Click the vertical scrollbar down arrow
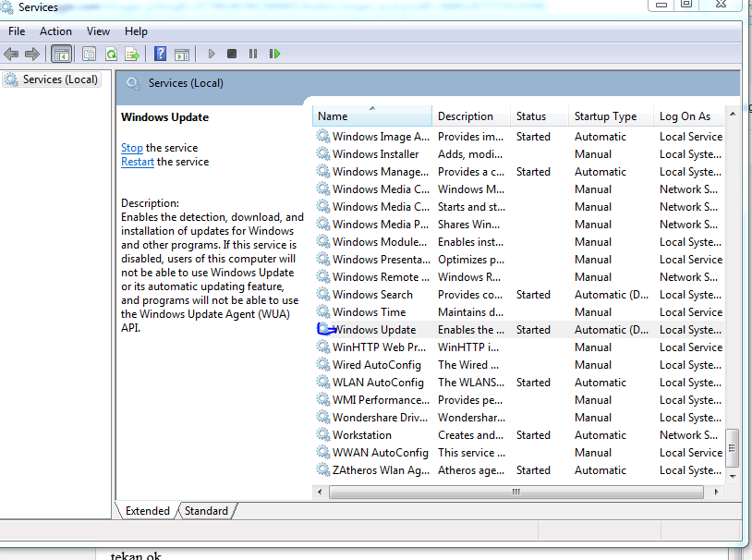Image resolution: width=752 pixels, height=560 pixels. pos(733,477)
